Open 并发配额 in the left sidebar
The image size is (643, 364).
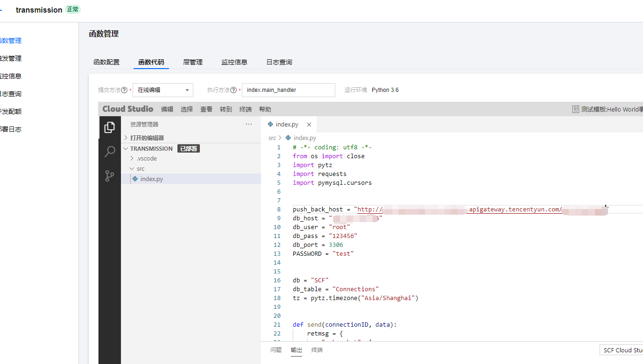pos(11,112)
